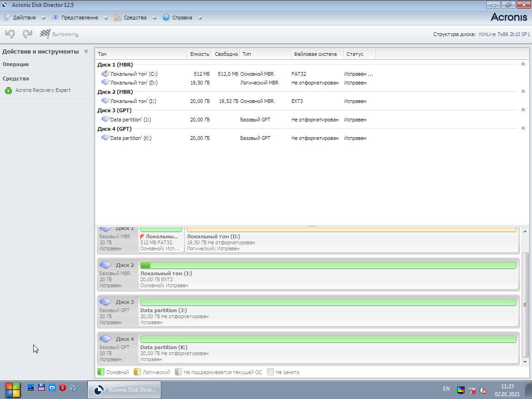Collapse the Диск 1 (MBR) group
Image resolution: width=532 pixels, height=399 pixels.
tap(523, 64)
